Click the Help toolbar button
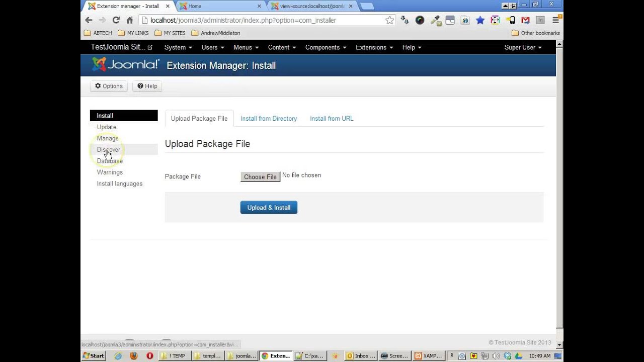The height and width of the screenshot is (362, 644). [147, 86]
